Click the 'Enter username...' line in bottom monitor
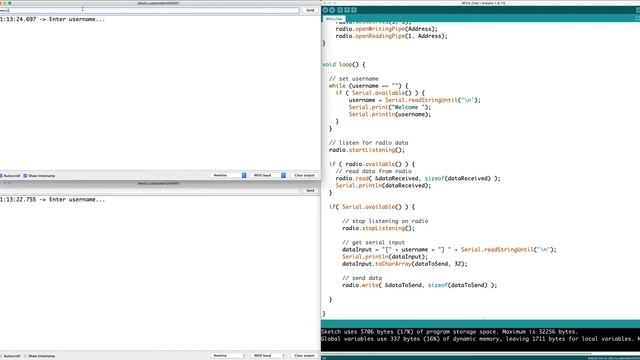 coord(52,200)
